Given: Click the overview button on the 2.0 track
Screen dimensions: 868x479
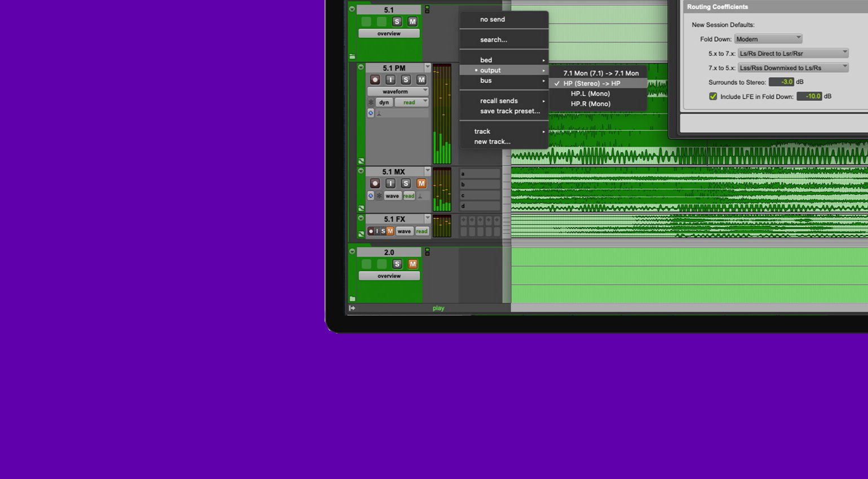Looking at the screenshot, I should tap(388, 276).
